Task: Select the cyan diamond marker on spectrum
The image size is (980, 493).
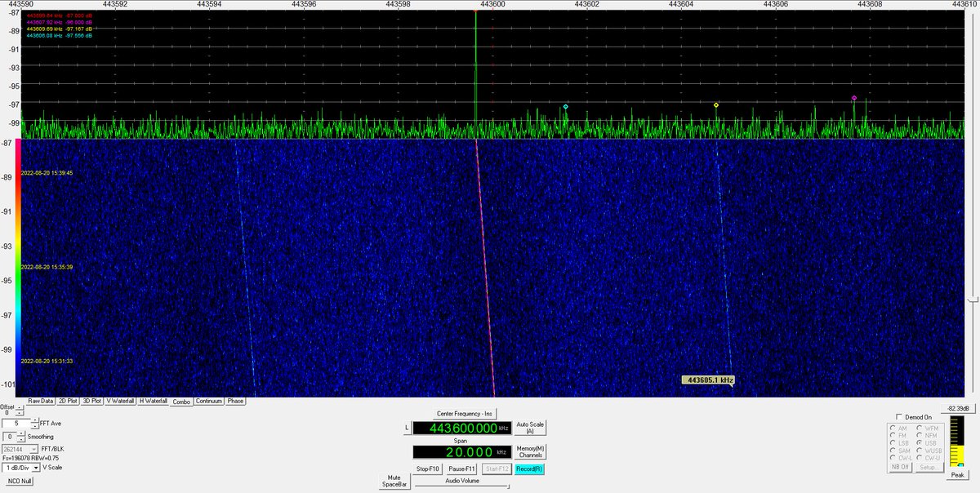Action: (565, 106)
